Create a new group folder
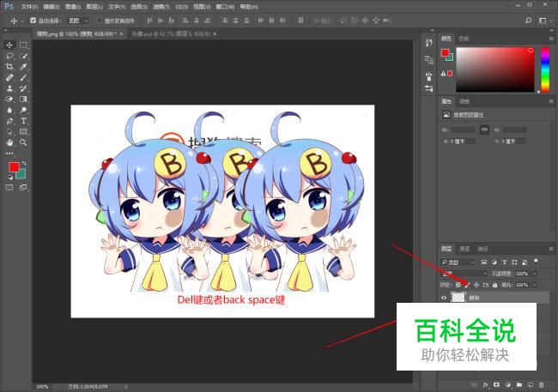The width and height of the screenshot is (558, 392). coord(519,385)
